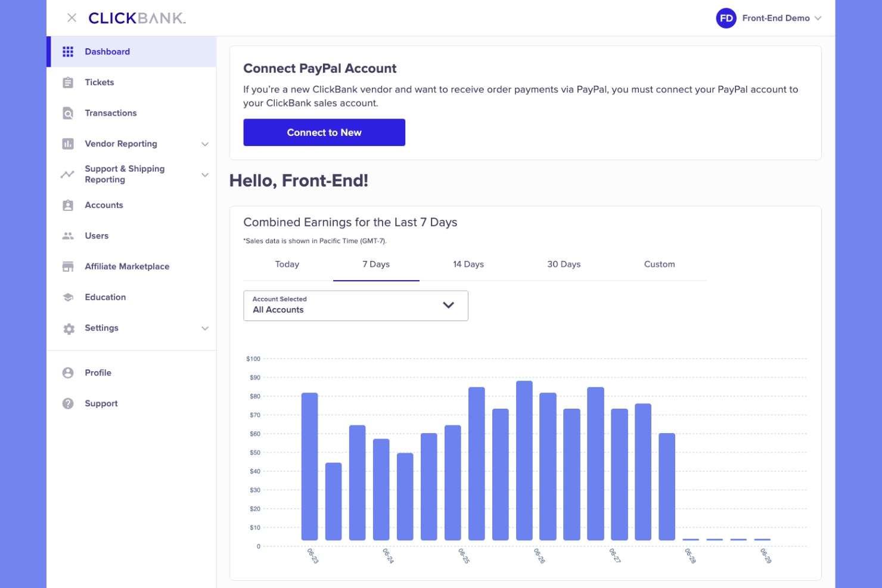The width and height of the screenshot is (882, 588).
Task: Click the Users people icon
Action: (68, 236)
